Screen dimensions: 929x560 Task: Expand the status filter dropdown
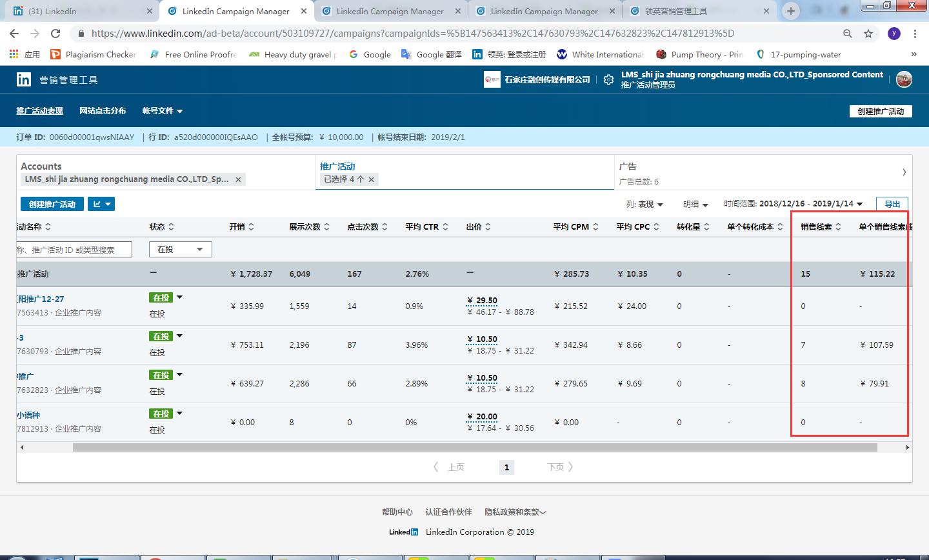[180, 249]
